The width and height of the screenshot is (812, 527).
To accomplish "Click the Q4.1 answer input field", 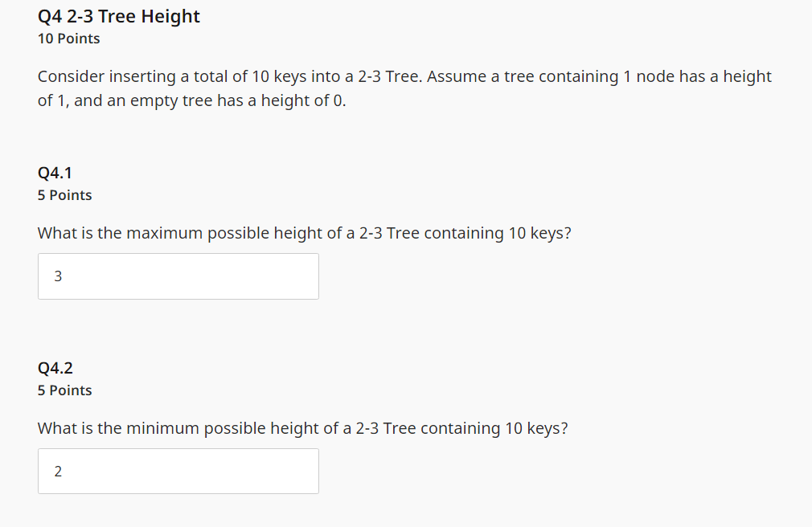I will tap(178, 276).
